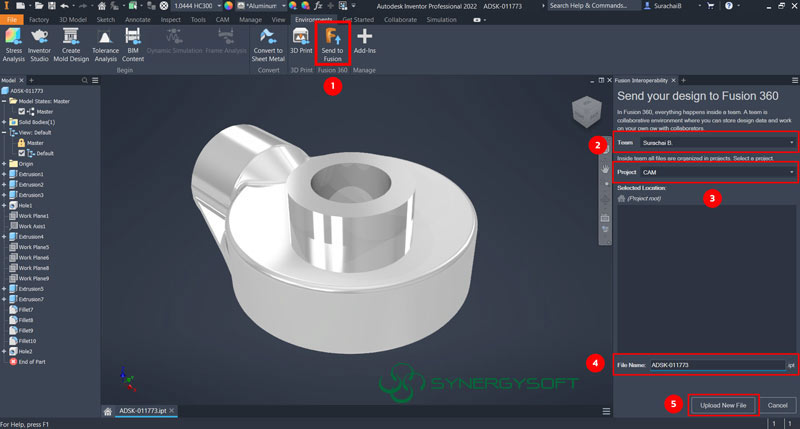Open the model browser hamburger menu
800x429 pixels.
coord(95,80)
